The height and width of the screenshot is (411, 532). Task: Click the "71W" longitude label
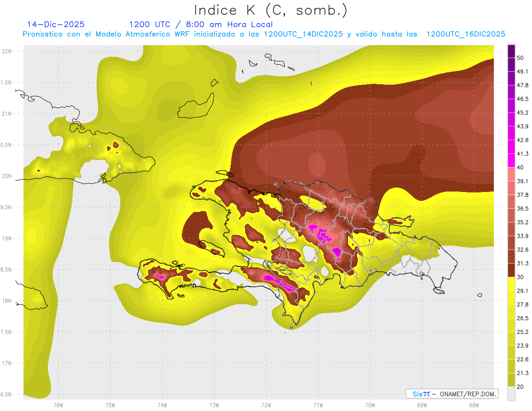(318, 405)
